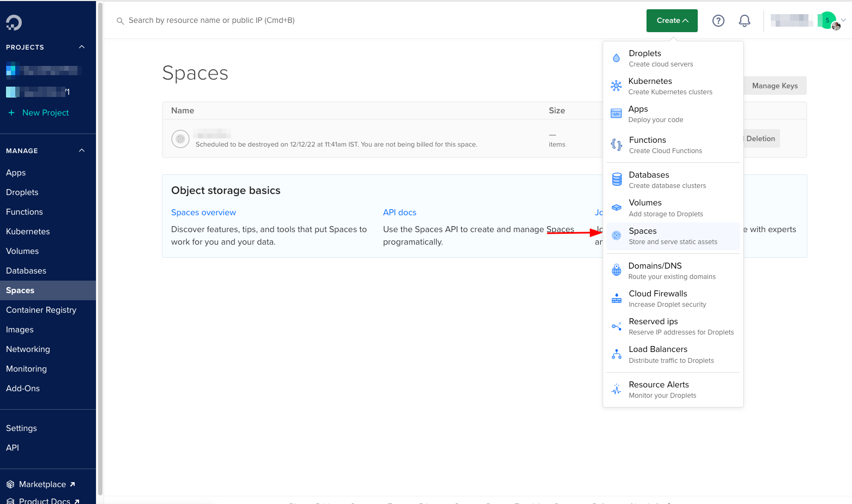Open Databases in the sidebar
This screenshot has width=852, height=504.
coord(48,271)
